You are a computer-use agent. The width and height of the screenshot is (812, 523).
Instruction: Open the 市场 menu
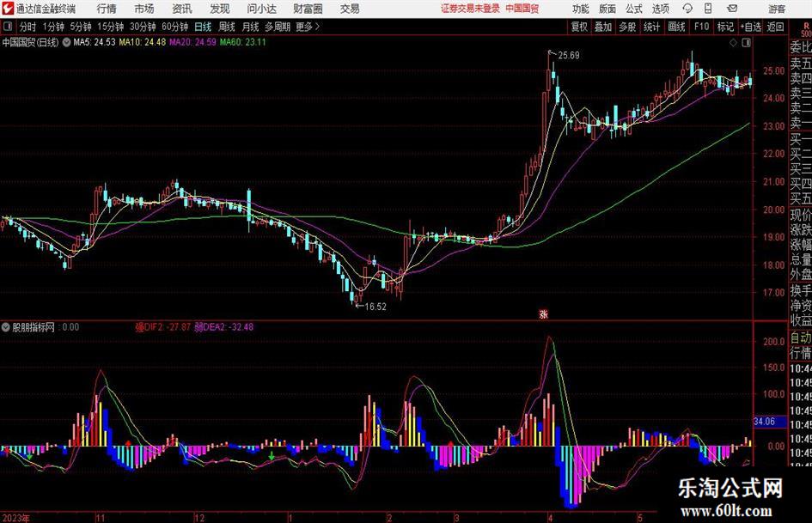point(144,9)
